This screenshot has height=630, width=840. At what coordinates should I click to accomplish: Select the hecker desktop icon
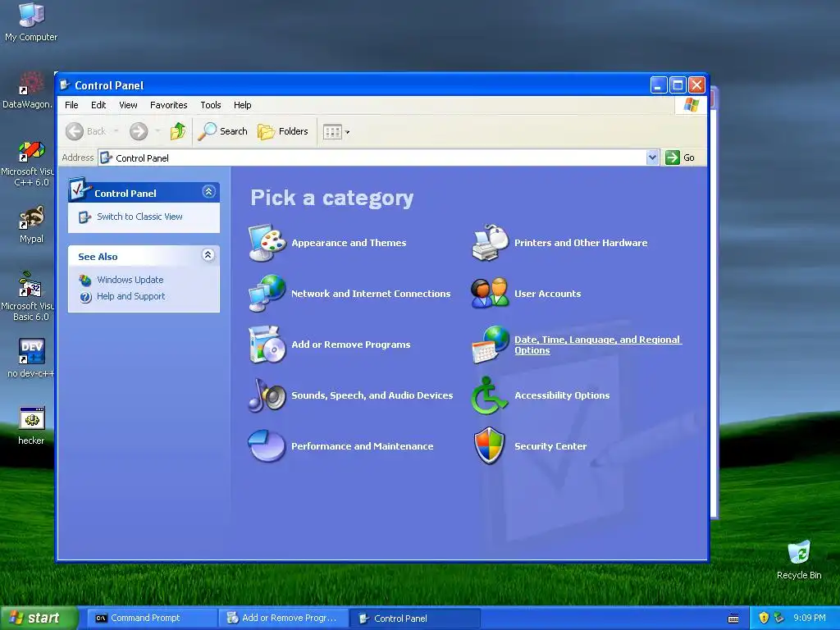click(31, 426)
